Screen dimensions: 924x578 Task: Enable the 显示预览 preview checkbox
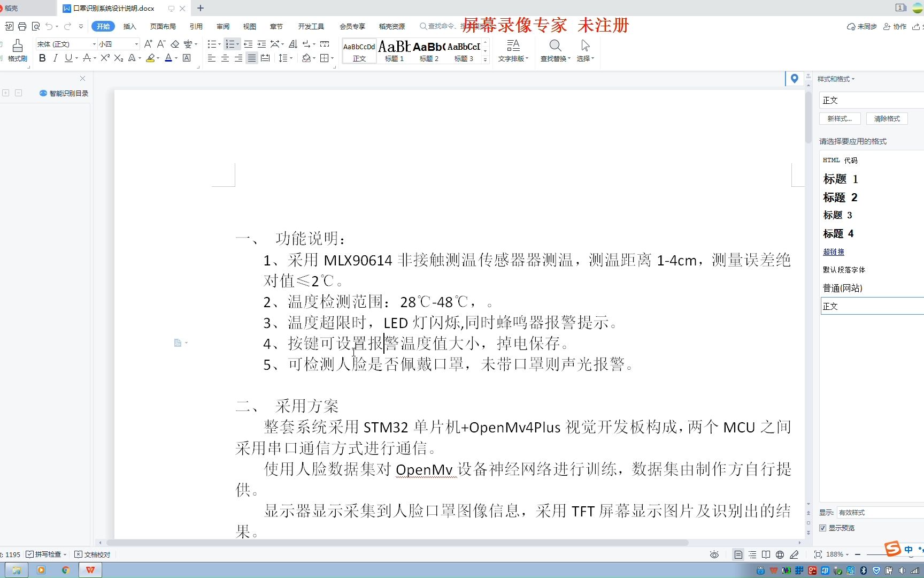tap(822, 528)
